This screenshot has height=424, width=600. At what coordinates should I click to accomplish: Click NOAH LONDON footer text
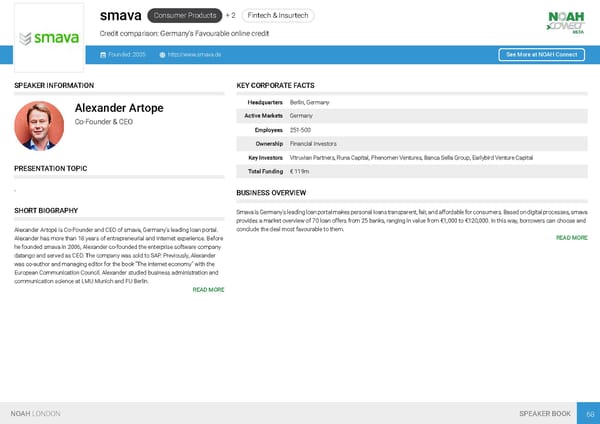(x=35, y=413)
